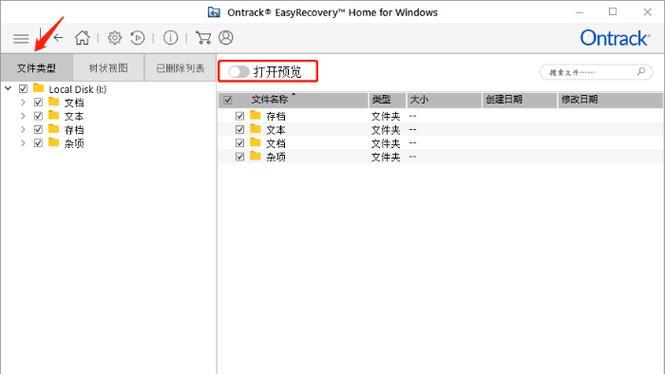The height and width of the screenshot is (374, 665).
Task: Go to the Home screen icon
Action: click(x=82, y=38)
